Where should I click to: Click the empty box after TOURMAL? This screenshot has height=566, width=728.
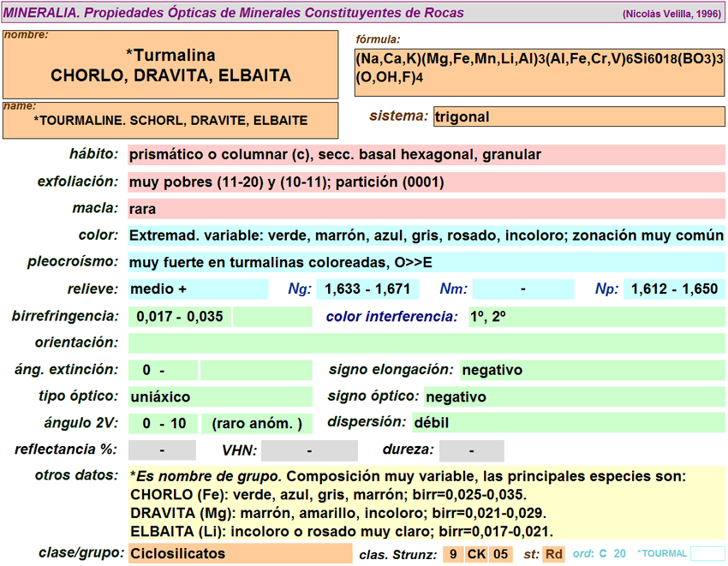click(x=707, y=554)
